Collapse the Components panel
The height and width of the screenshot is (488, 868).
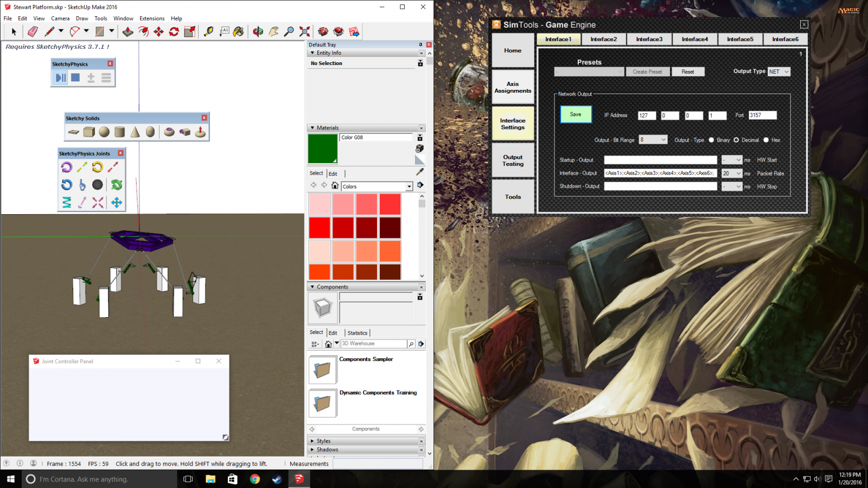[x=312, y=287]
